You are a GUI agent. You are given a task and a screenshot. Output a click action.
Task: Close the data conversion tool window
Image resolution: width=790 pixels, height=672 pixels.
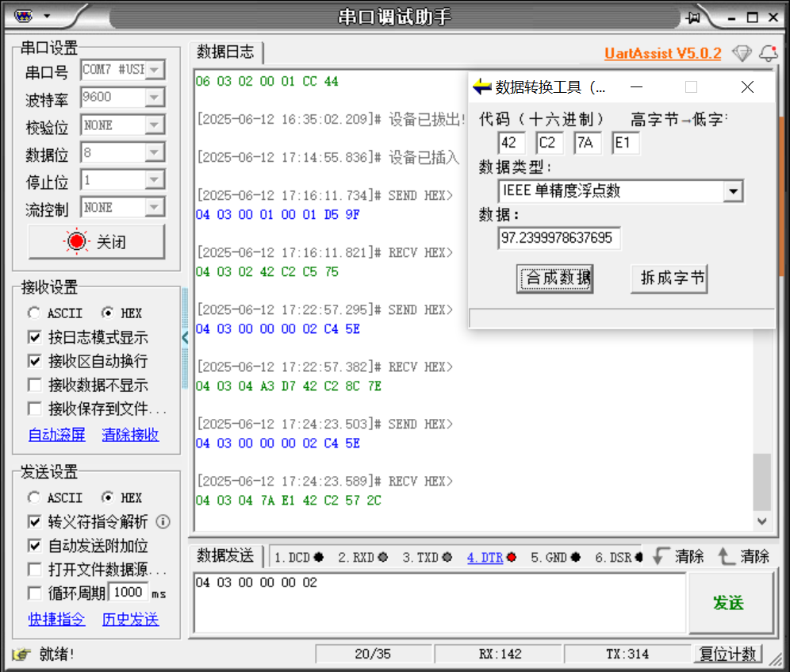(748, 87)
